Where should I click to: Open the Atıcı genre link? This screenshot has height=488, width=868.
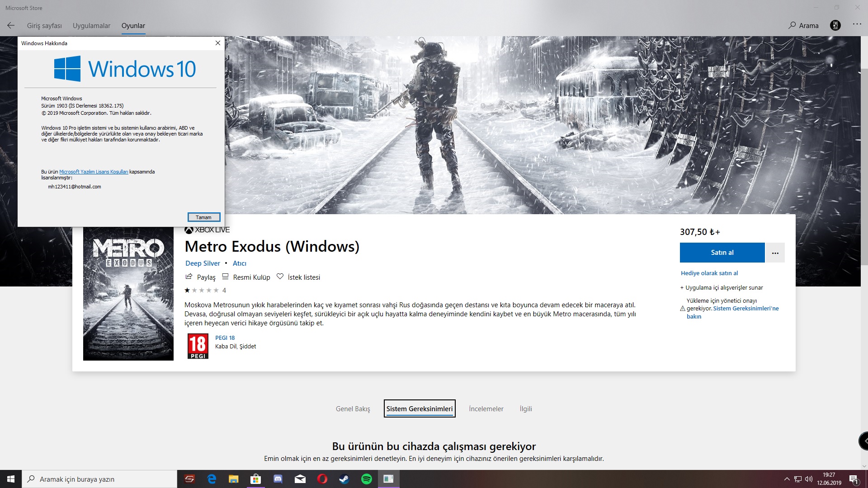(x=240, y=263)
